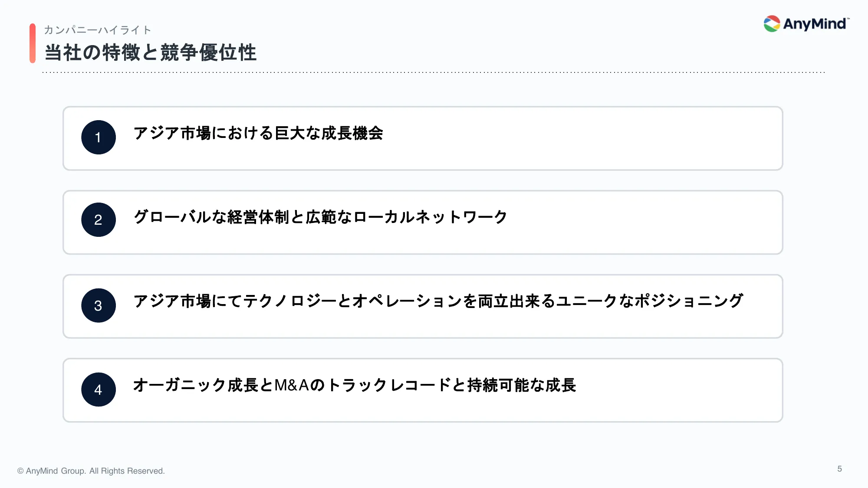
Task: Click the page number 5
Action: pos(839,469)
